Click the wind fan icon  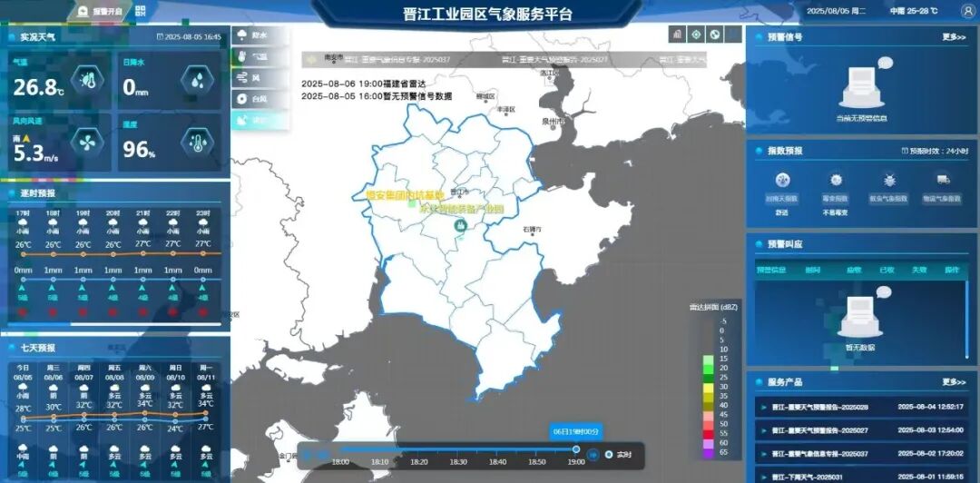88,143
